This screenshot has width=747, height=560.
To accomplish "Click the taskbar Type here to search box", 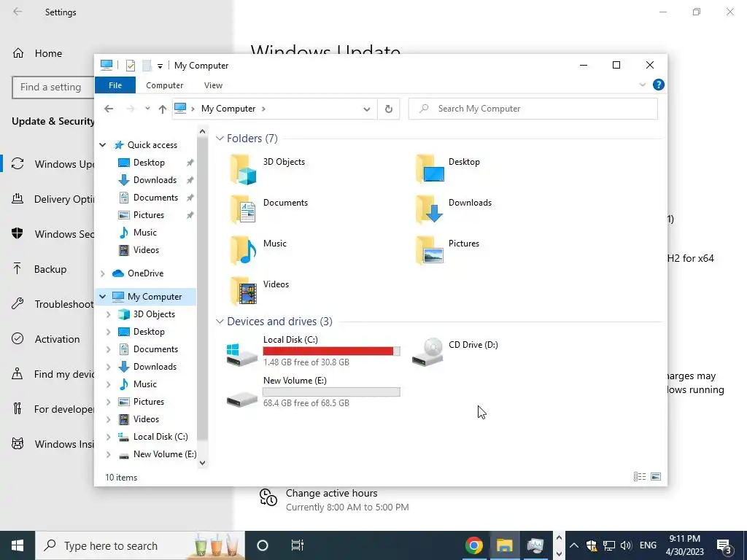I will pos(139,545).
